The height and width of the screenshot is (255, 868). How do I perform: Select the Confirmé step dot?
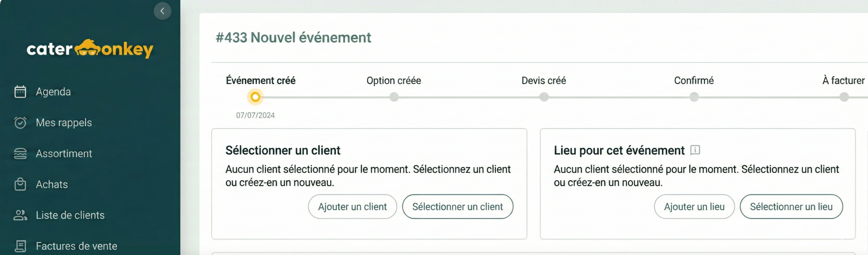(694, 97)
